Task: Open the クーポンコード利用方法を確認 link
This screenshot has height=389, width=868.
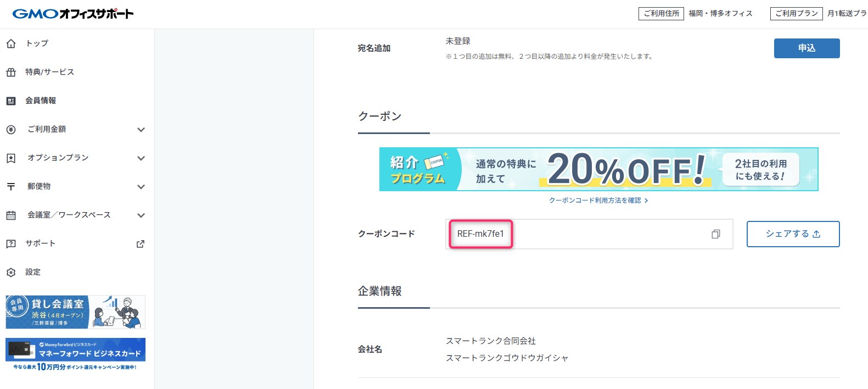Action: tap(598, 200)
